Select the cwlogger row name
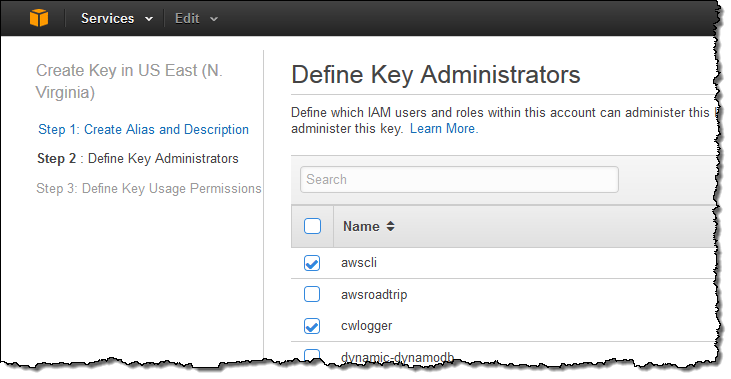The image size is (731, 379). (366, 326)
